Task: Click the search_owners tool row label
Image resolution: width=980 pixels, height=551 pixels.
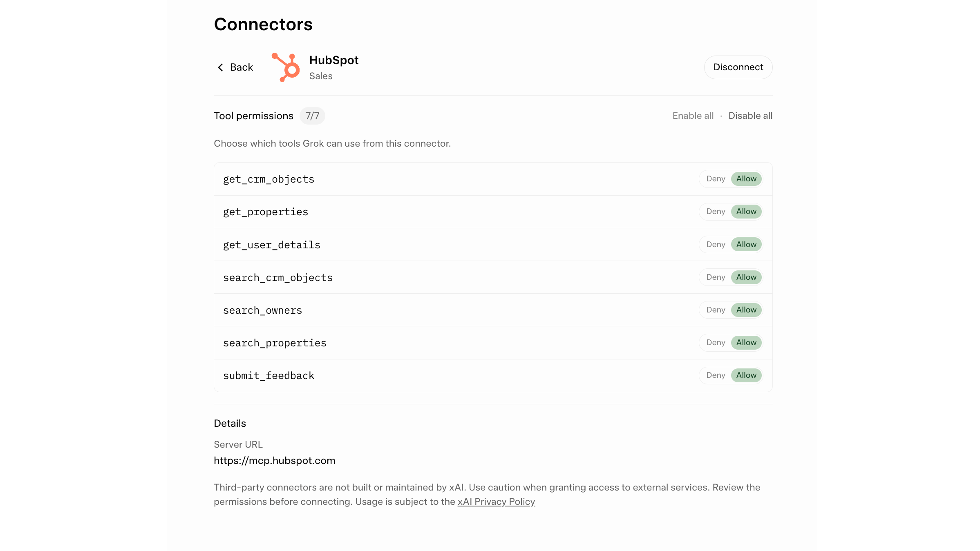Action: [x=262, y=310]
